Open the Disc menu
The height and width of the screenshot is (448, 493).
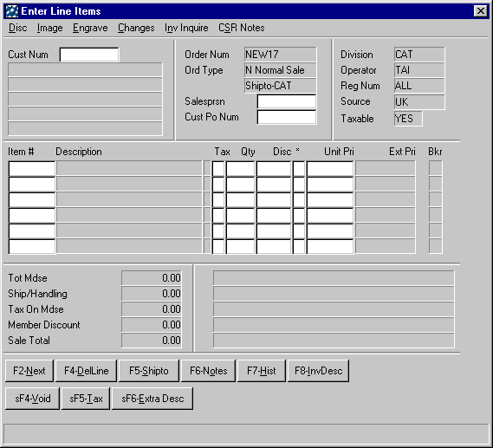[17, 28]
